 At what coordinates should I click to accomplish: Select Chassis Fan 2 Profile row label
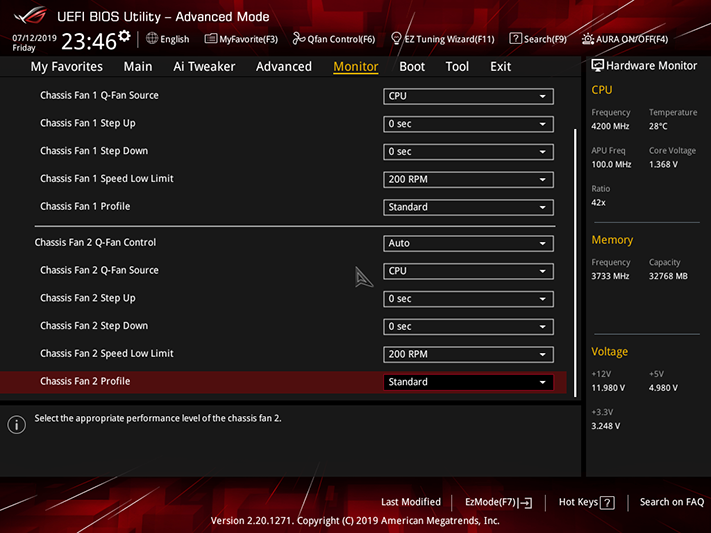85,381
